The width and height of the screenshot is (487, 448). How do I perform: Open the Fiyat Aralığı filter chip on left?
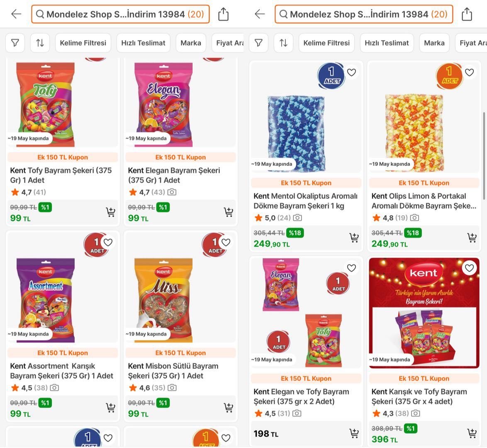click(228, 43)
